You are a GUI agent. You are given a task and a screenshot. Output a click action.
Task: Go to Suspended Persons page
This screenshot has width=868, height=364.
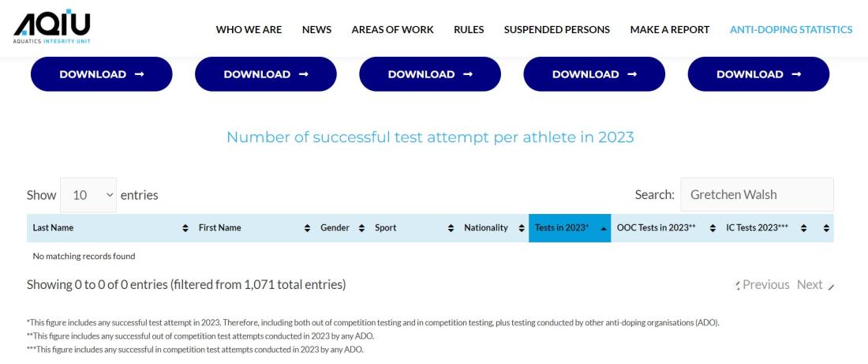tap(557, 30)
